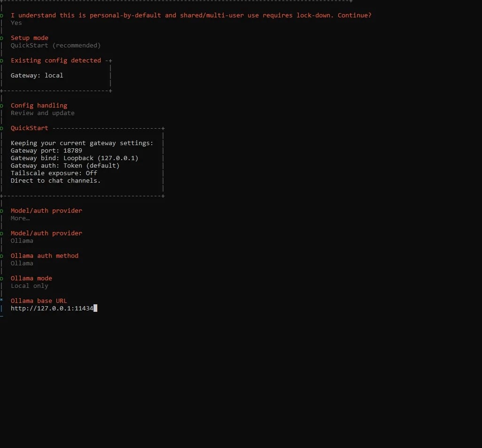Image resolution: width=482 pixels, height=448 pixels.
Task: Click the Ollama base URL input field
Action: 54,308
